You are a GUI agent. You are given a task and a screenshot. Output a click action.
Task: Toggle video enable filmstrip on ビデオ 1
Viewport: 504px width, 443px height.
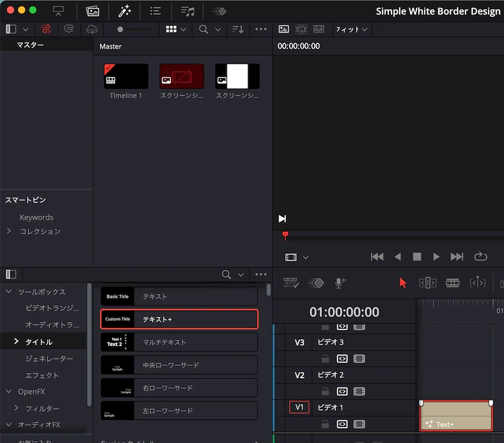point(359,424)
